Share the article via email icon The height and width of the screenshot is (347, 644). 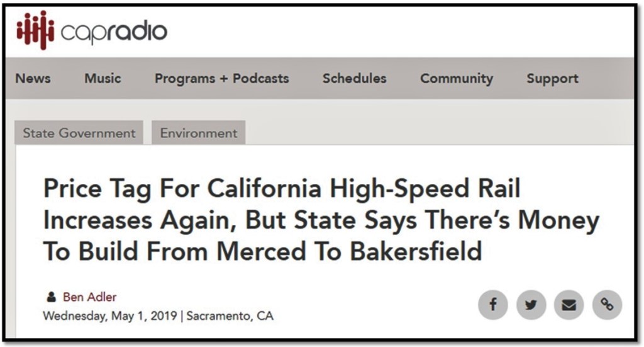tap(569, 305)
